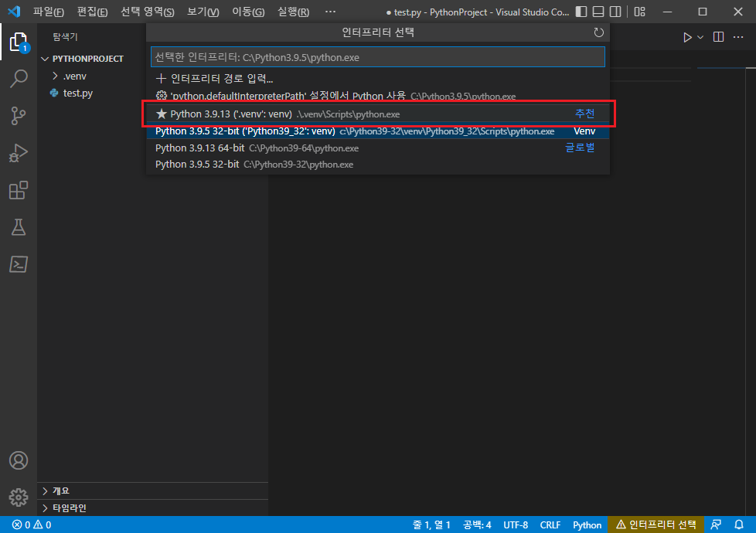Show hidden menus via title bar ellipsis
The width and height of the screenshot is (756, 533).
(x=330, y=12)
